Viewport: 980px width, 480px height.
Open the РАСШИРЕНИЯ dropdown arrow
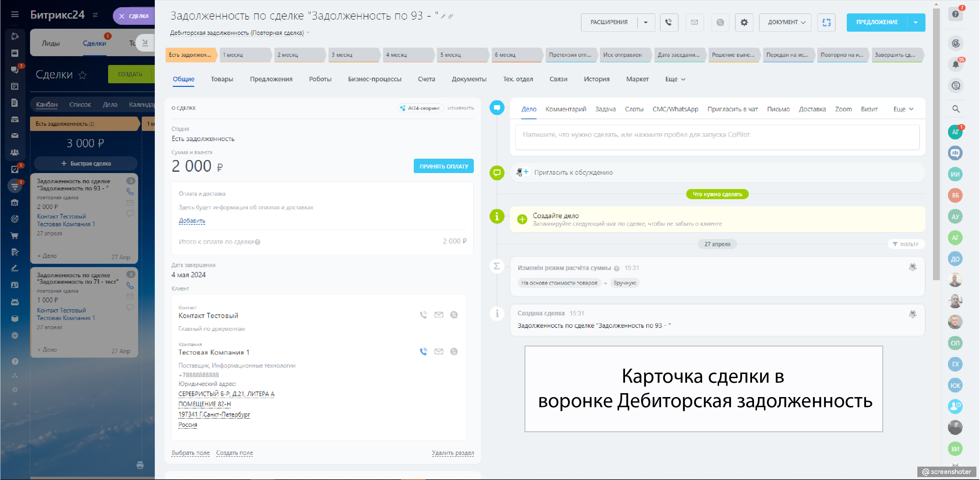pos(646,23)
